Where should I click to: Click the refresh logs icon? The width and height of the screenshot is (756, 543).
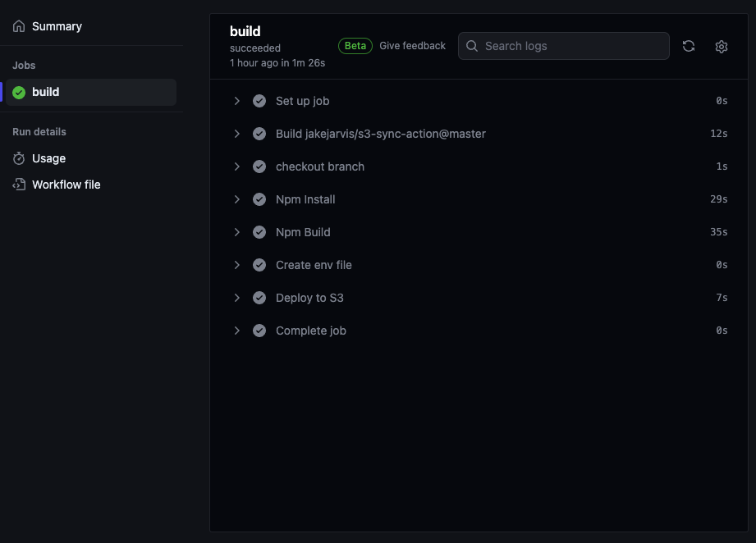689,46
